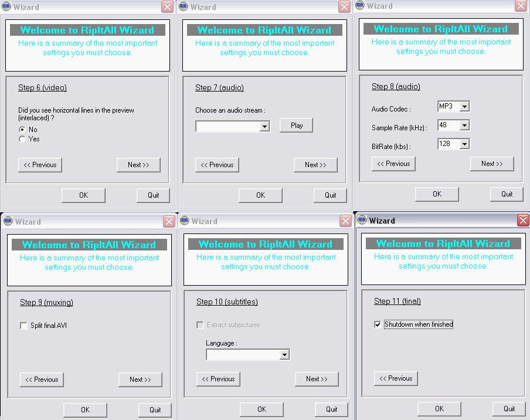This screenshot has height=420, width=530.
Task: Click the 'Step 9 (muxing)' heading text
Action: click(46, 302)
